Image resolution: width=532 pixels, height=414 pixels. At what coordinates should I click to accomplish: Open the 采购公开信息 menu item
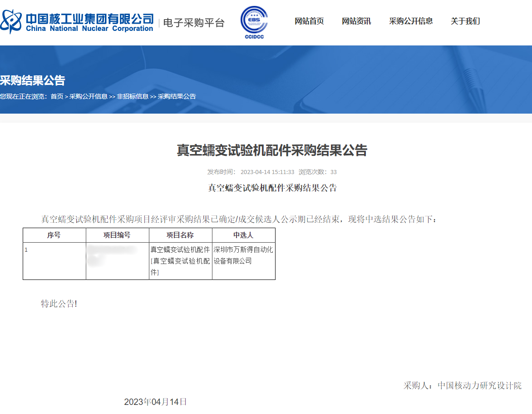(411, 21)
